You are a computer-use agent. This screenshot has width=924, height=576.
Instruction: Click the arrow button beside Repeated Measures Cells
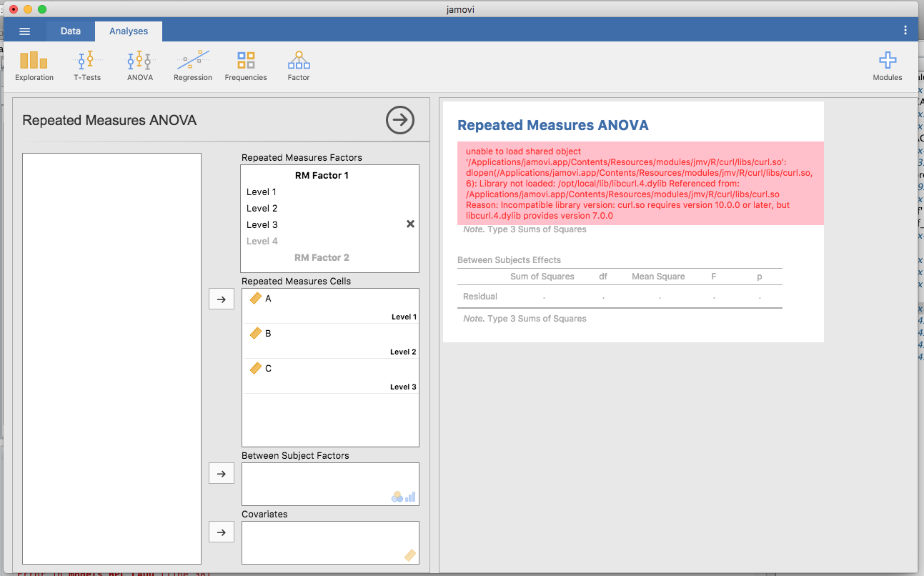click(x=222, y=299)
